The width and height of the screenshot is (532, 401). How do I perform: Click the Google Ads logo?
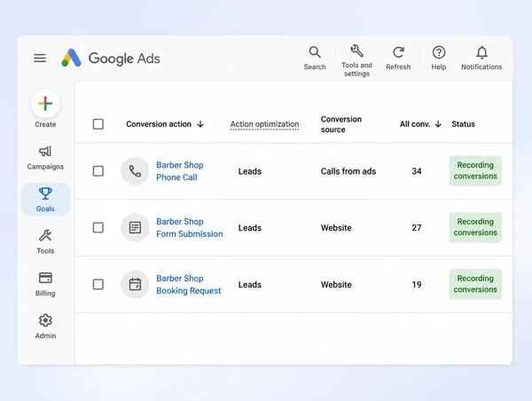pos(110,58)
